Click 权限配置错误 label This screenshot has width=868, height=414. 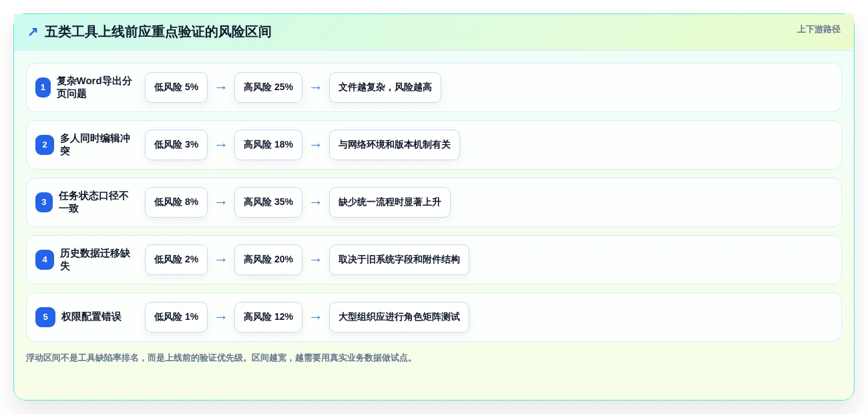click(91, 317)
